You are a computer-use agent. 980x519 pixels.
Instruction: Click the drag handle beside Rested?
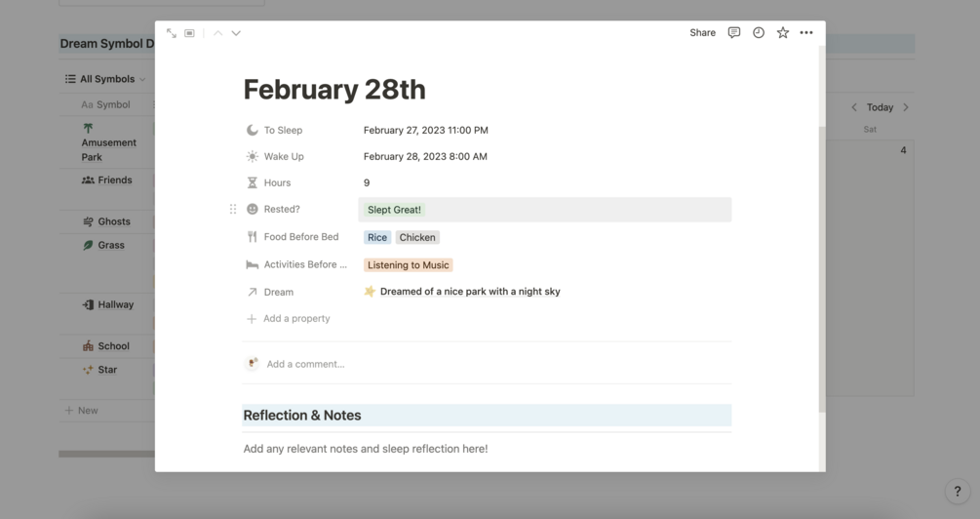(233, 209)
